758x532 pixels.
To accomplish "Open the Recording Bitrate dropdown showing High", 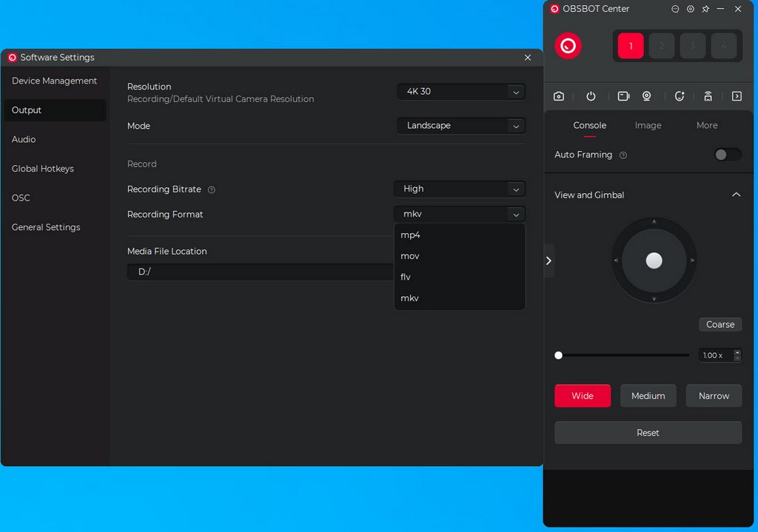I will (x=460, y=189).
